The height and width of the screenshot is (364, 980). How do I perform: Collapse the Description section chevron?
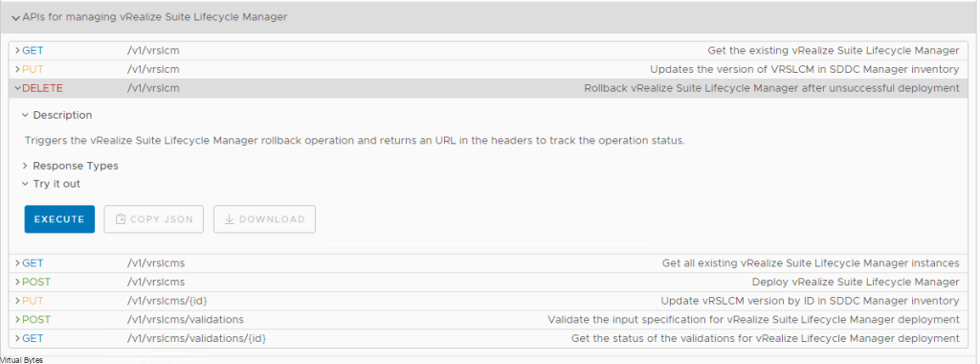pyautogui.click(x=25, y=115)
